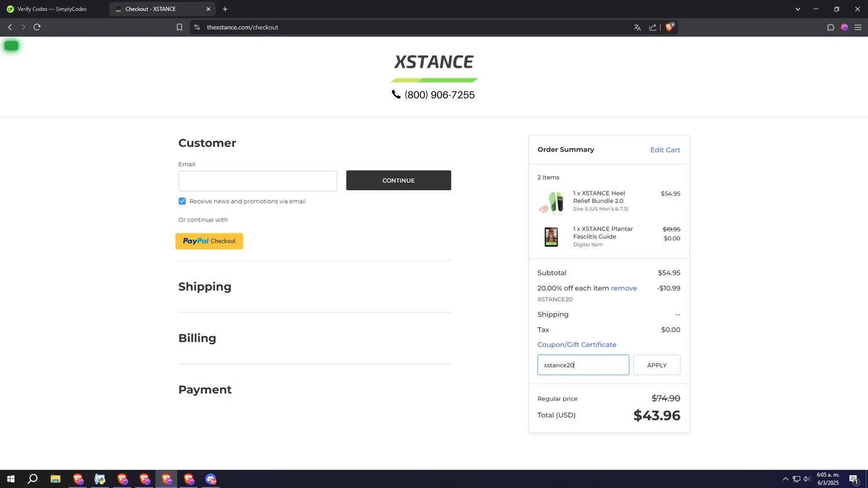Click Edit Cart link
Image resolution: width=868 pixels, height=488 pixels.
coord(665,150)
